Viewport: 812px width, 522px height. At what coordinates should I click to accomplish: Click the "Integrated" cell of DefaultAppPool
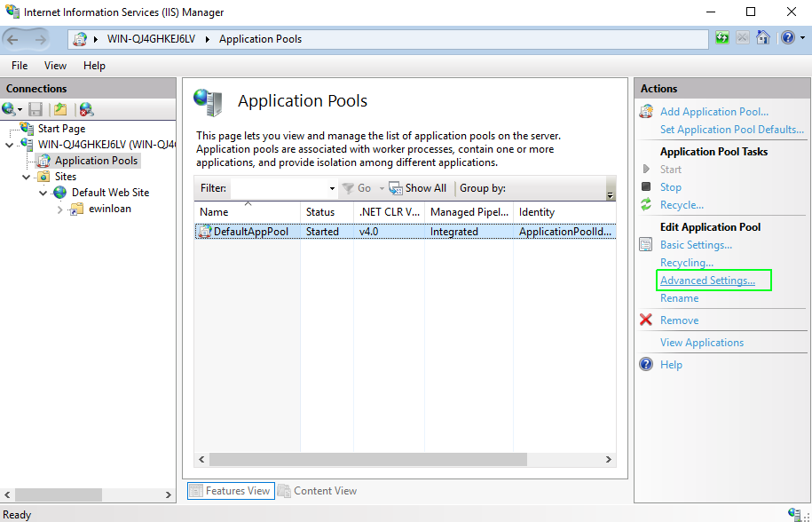coord(454,232)
